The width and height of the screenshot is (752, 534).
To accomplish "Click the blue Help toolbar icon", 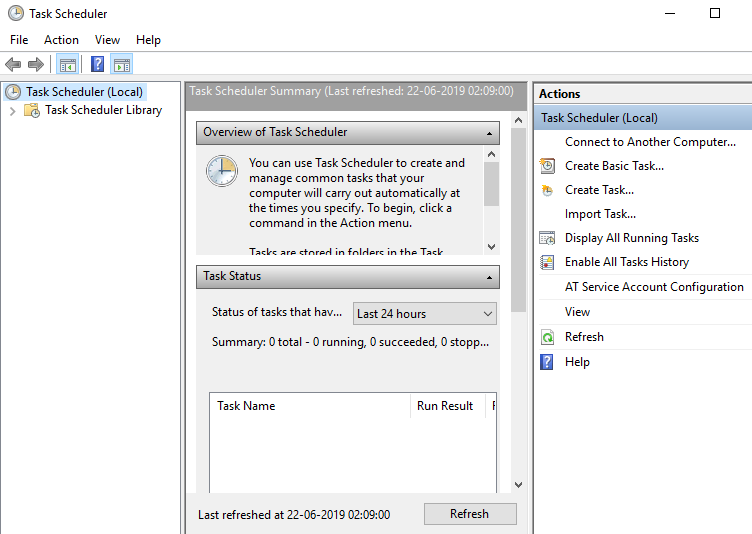I will 97,65.
